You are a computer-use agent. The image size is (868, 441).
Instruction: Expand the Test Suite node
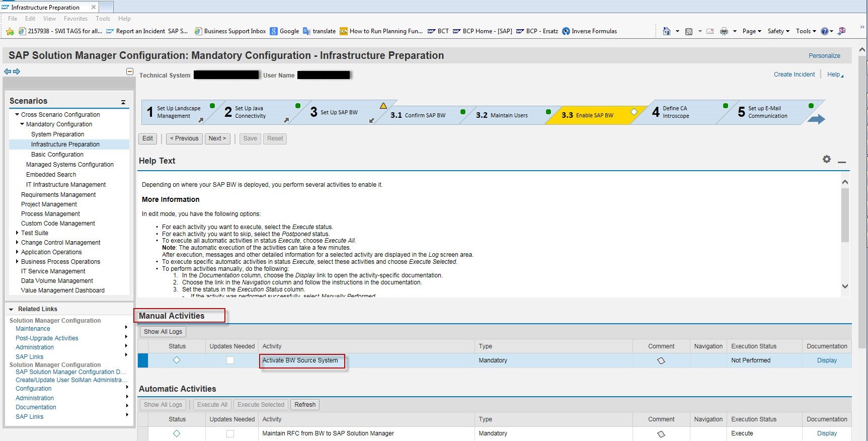[x=17, y=233]
